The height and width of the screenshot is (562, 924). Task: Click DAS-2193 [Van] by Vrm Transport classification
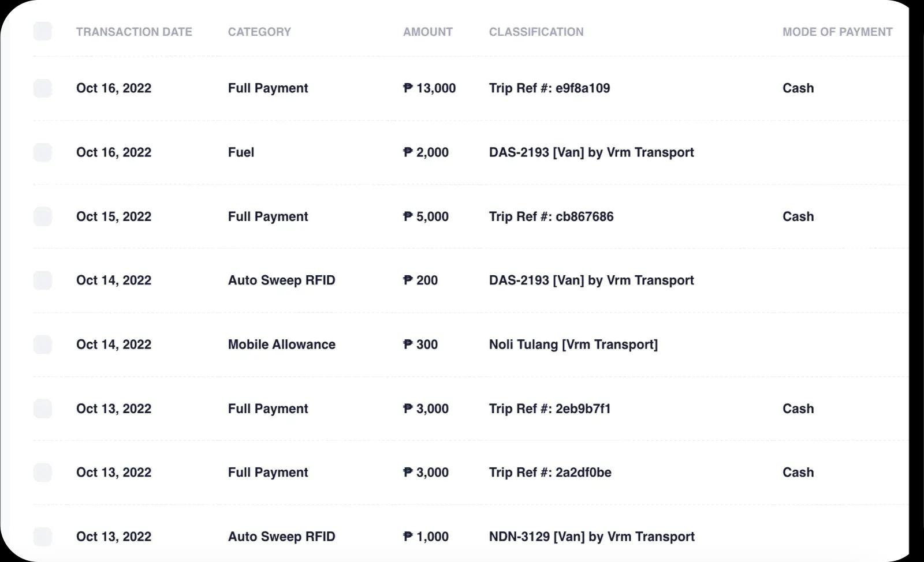click(591, 152)
